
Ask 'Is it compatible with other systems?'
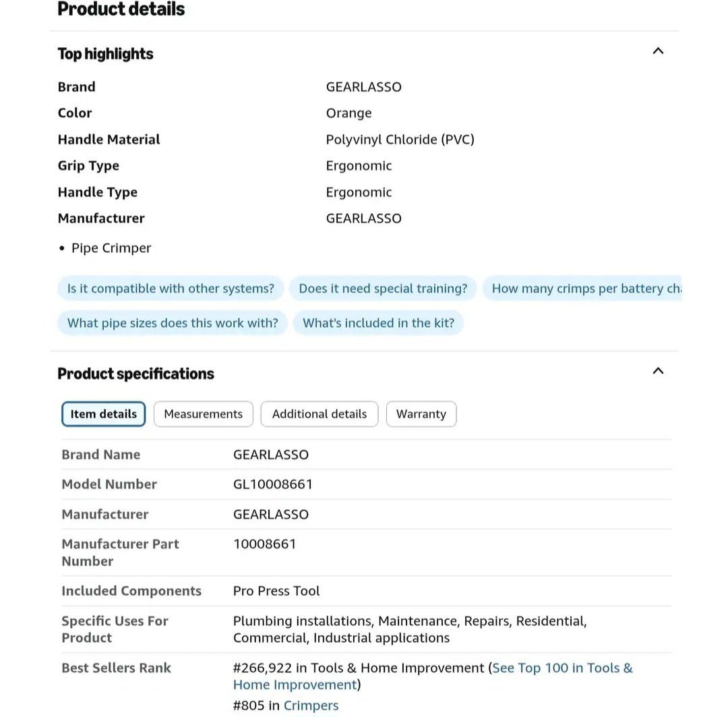point(171,289)
